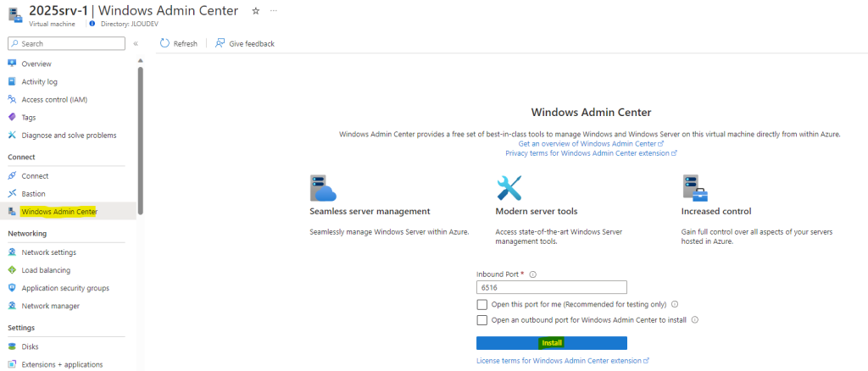Click the Windows Admin Center sidebar icon
The width and height of the screenshot is (868, 371).
(12, 211)
